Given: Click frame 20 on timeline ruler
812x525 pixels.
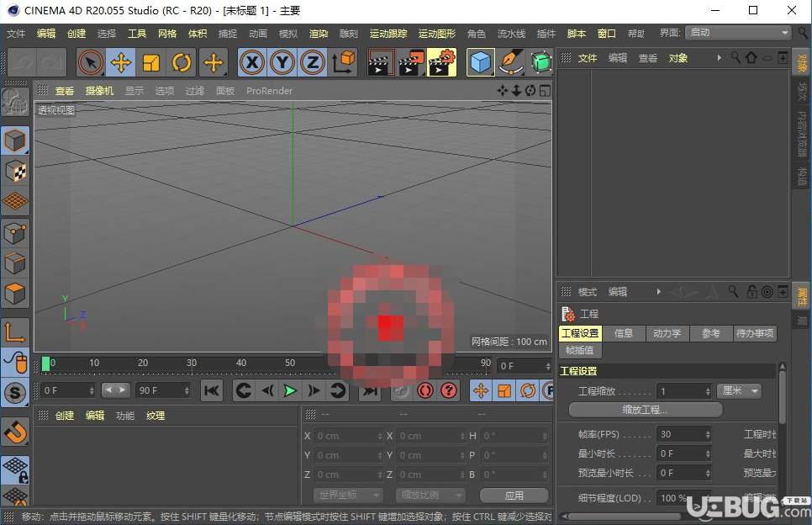Looking at the screenshot, I should [x=143, y=363].
